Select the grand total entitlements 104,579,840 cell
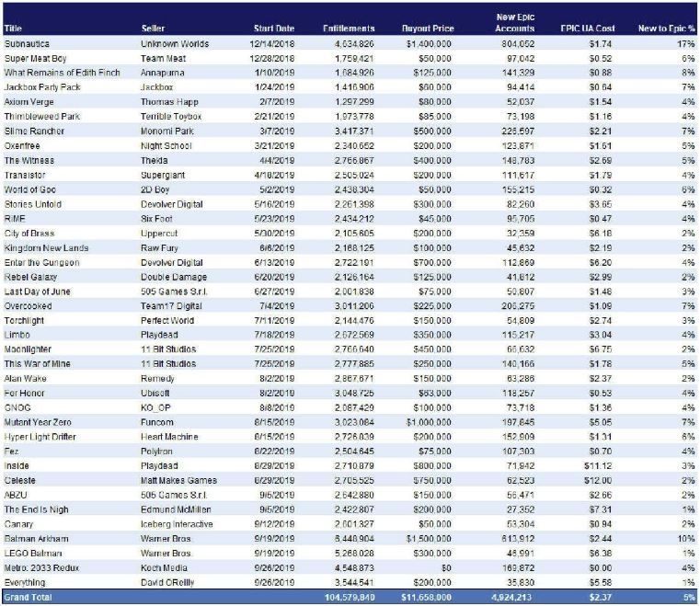 (x=350, y=598)
